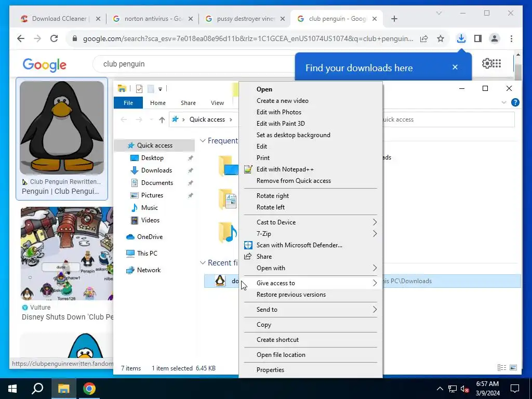Choose Properties in context menu
The width and height of the screenshot is (532, 399).
coord(311,370)
